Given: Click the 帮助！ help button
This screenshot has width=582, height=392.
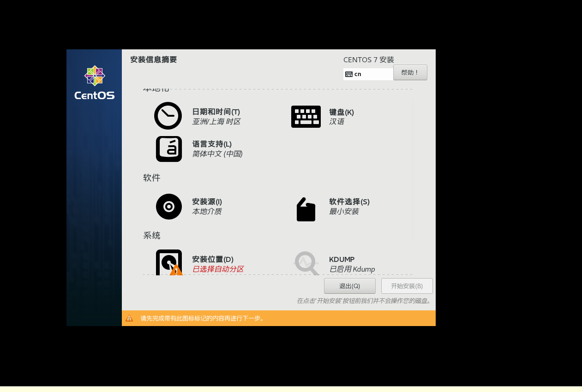Looking at the screenshot, I should point(410,72).
